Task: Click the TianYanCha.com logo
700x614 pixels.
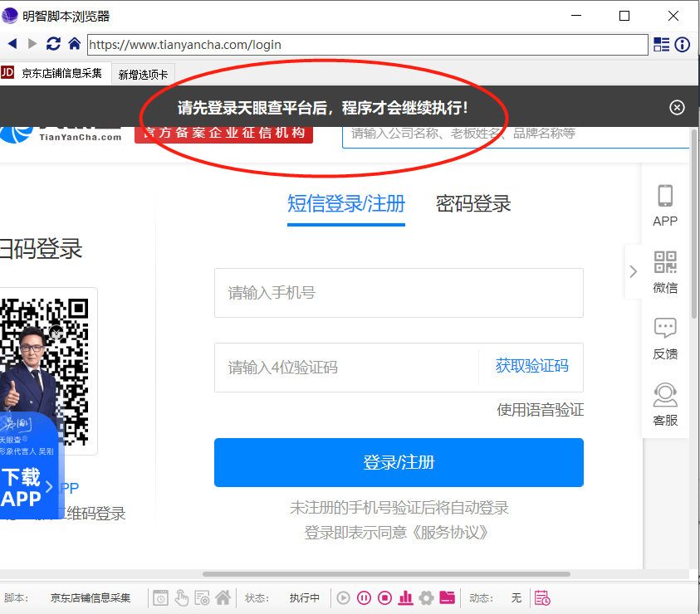Action: point(61,135)
